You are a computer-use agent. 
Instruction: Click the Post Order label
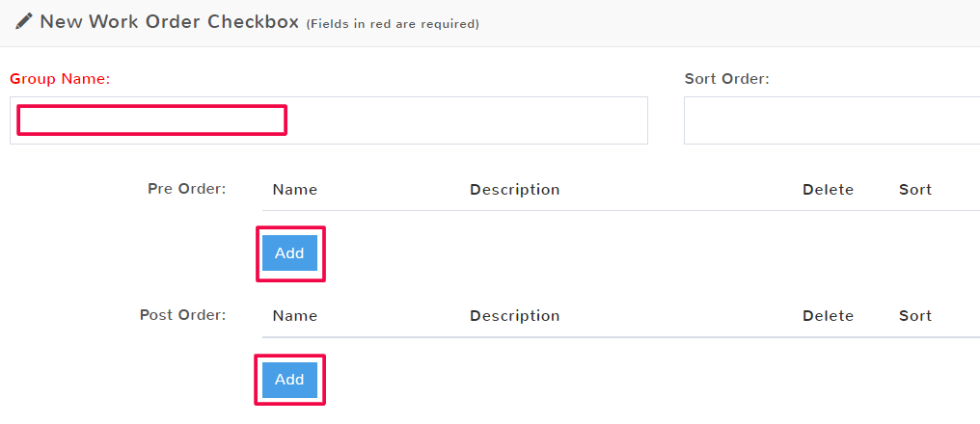coord(182,314)
